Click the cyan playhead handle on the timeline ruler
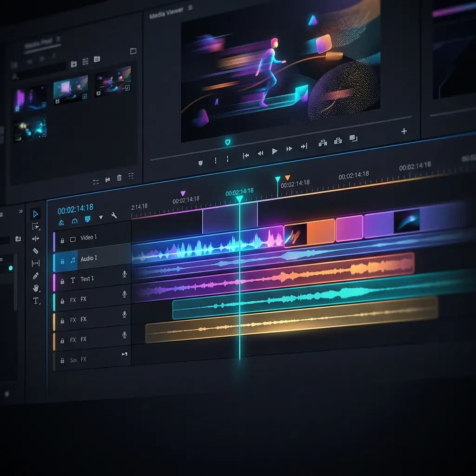The height and width of the screenshot is (476, 476). coord(239,199)
